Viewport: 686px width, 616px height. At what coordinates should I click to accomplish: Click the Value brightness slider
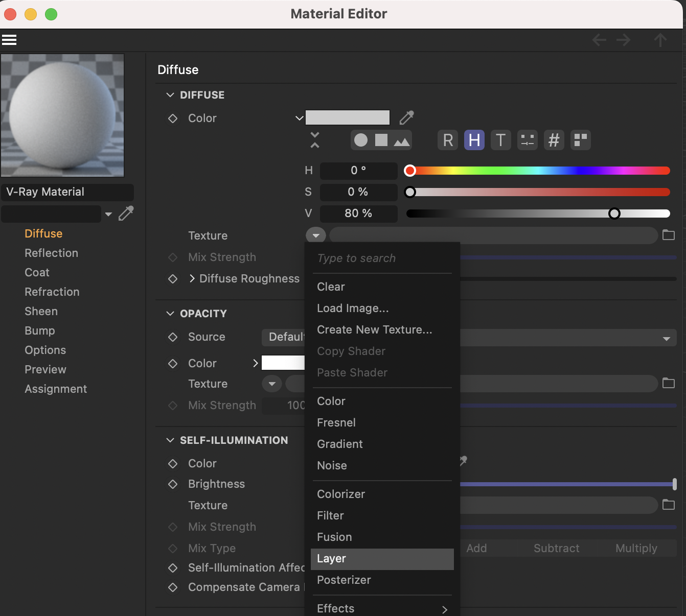[538, 214]
